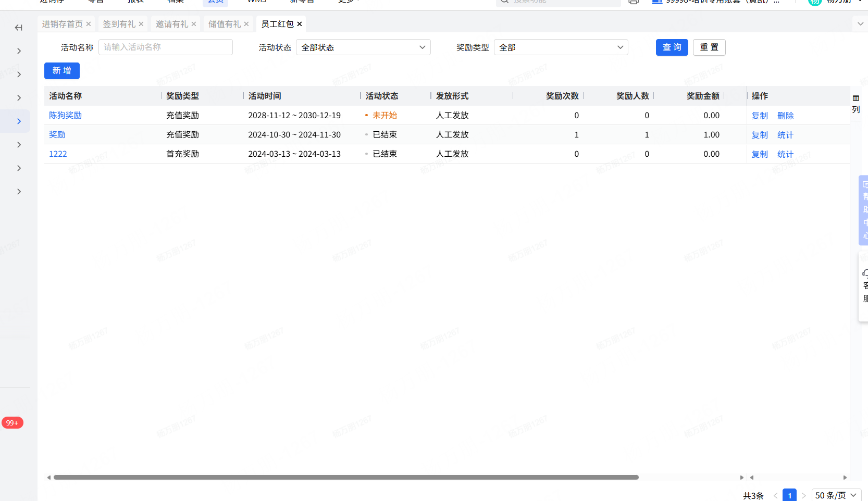Click 统计 in the 1222 row
Screen dimensions: 868x501
coord(785,155)
